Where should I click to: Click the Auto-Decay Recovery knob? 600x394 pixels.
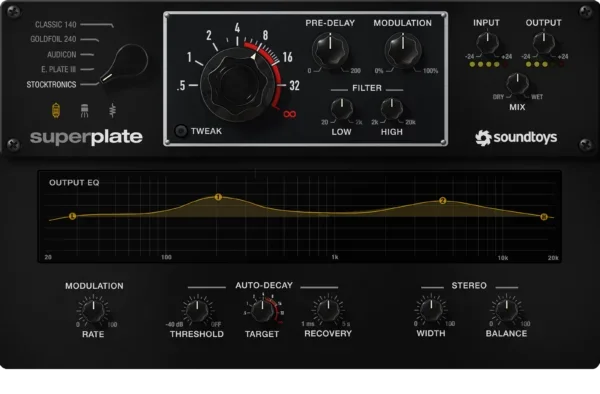coord(328,310)
